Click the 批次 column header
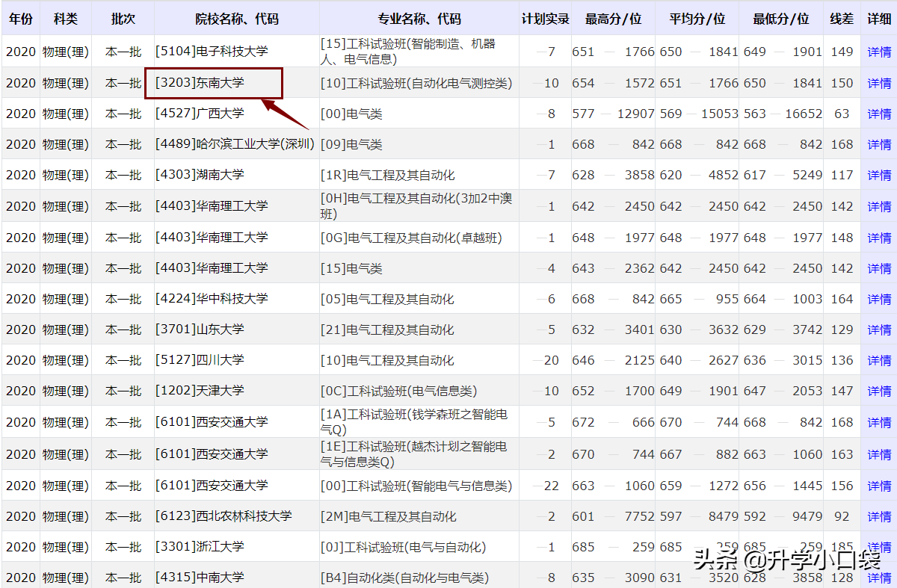897x588 pixels. pyautogui.click(x=123, y=19)
